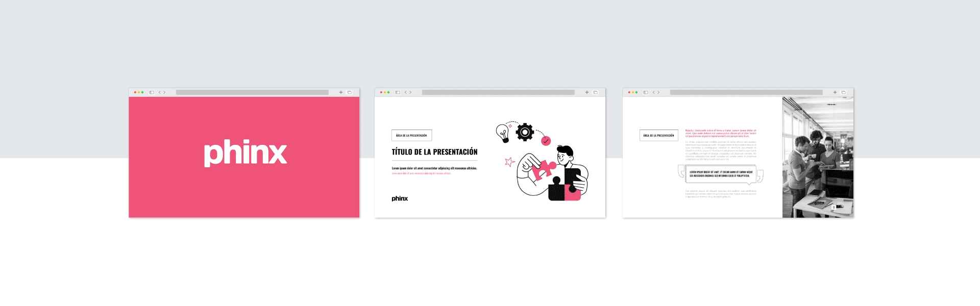Select the 'ÁREA DE LA PRESENTACIÓN' box on the title slide
The height and width of the screenshot is (306, 980).
pos(412,135)
